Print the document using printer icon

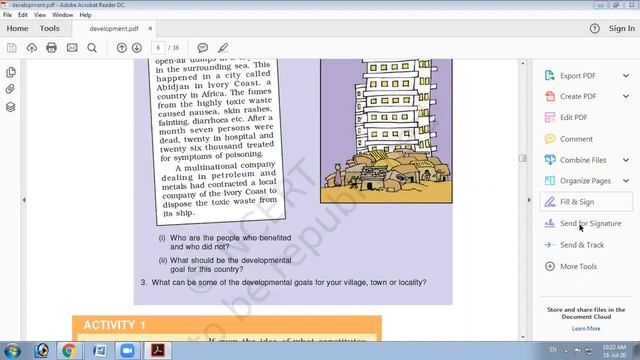(x=51, y=48)
